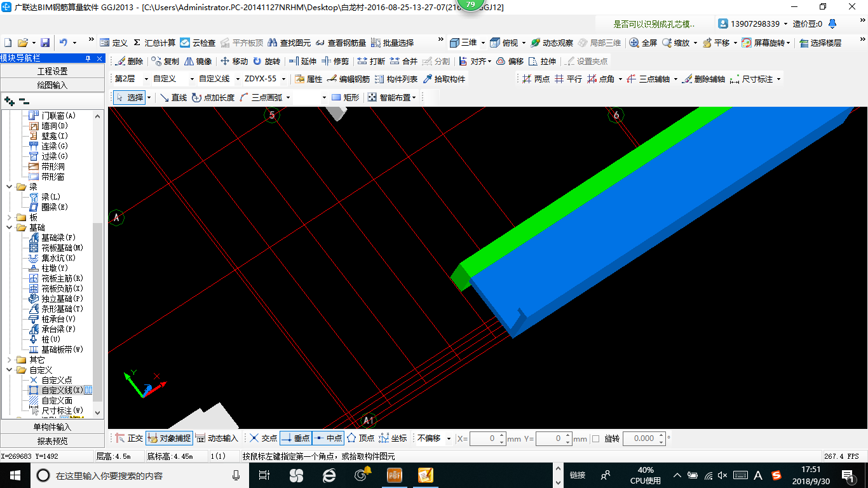The image size is (868, 488).
Task: Toggle 交点 intersection snap
Action: click(263, 438)
